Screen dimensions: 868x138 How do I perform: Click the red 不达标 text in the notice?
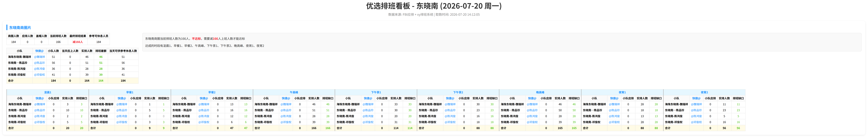pos(196,39)
